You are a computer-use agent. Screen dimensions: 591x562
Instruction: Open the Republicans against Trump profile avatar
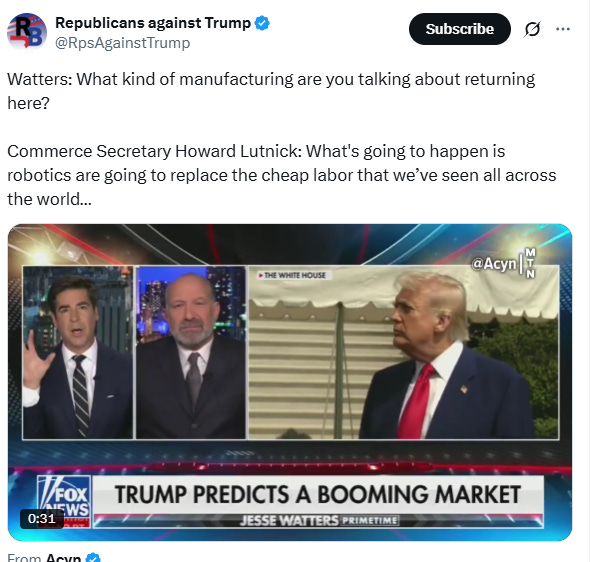click(x=27, y=32)
